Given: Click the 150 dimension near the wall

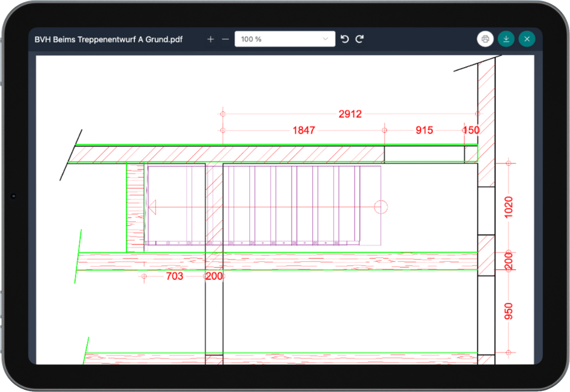Looking at the screenshot, I should [471, 130].
